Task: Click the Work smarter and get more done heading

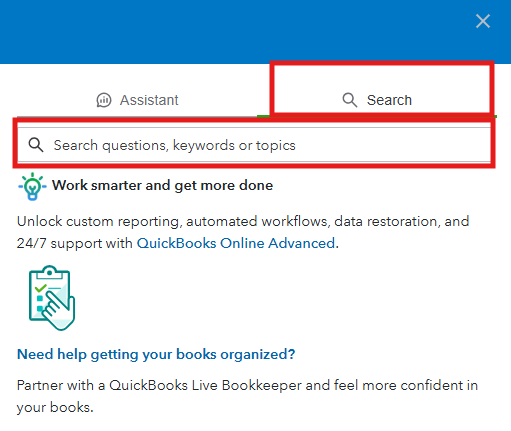Action: point(162,185)
